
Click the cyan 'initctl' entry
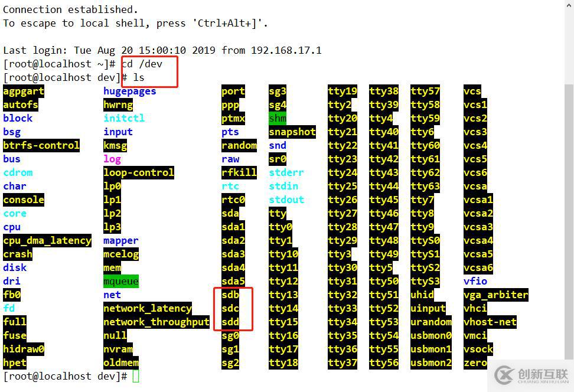pyautogui.click(x=124, y=118)
